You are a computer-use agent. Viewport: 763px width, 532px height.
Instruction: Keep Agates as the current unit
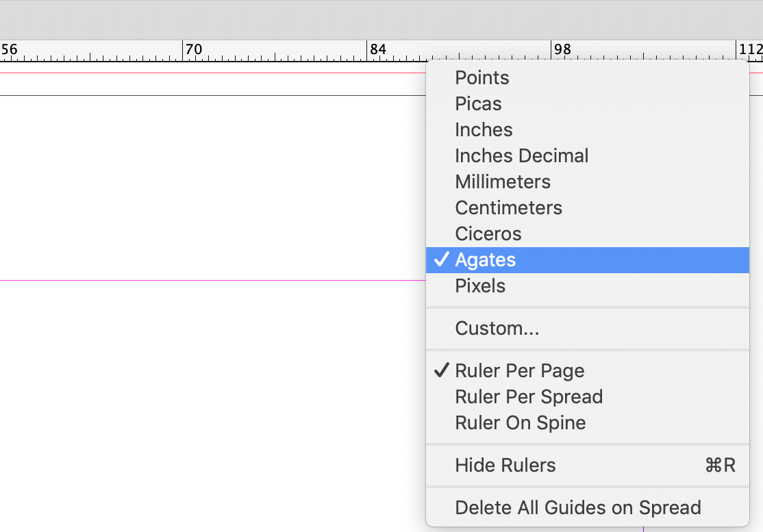pos(486,259)
